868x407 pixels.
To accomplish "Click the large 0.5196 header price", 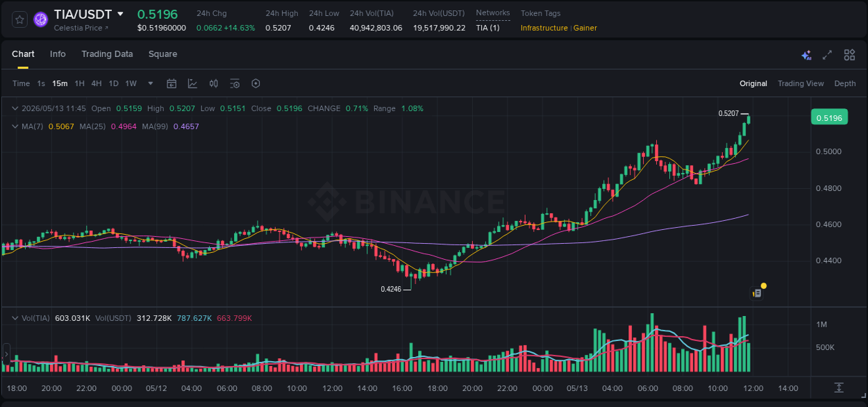I will [158, 14].
